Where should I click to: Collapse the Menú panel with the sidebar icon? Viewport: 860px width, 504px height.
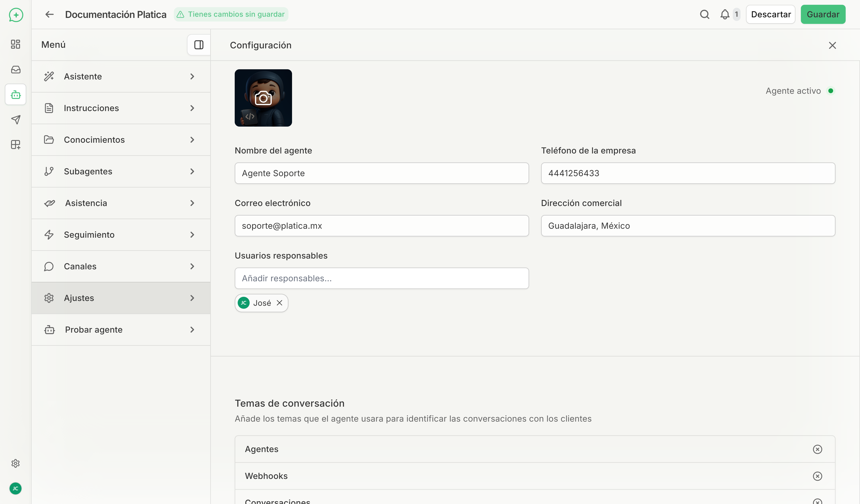click(x=198, y=45)
